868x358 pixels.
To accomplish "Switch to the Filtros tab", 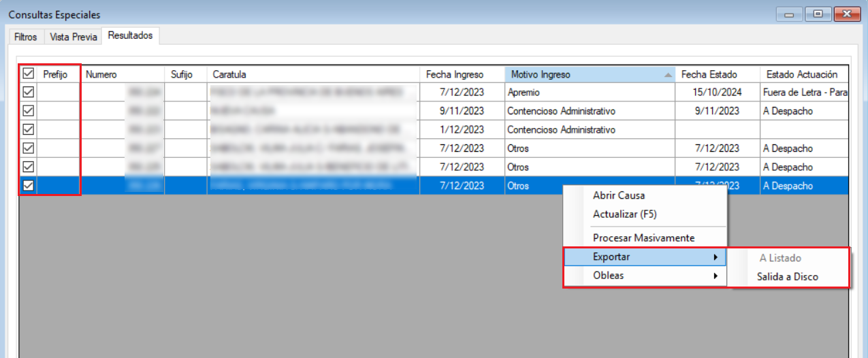I will click(26, 37).
